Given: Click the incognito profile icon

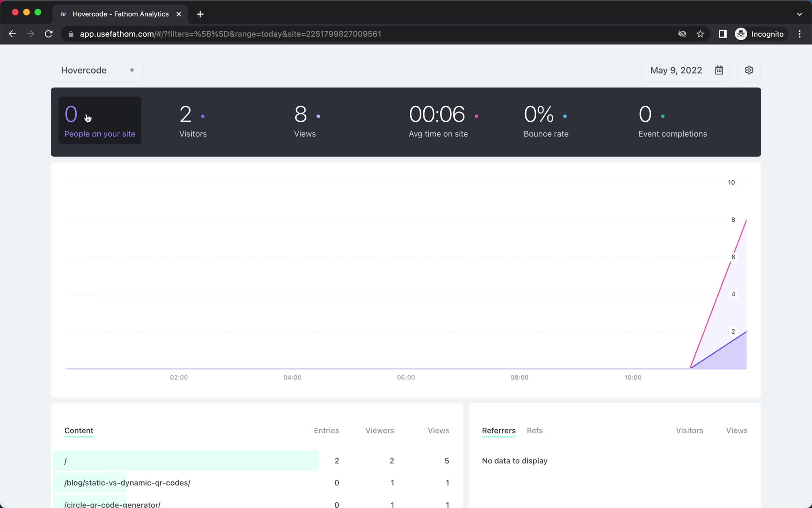Looking at the screenshot, I should [741, 33].
